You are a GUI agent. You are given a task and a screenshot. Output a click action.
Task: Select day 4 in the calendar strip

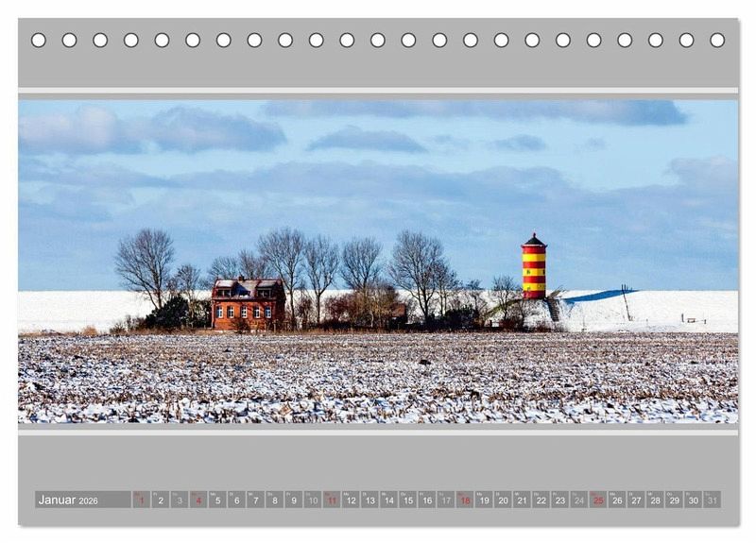(198, 500)
